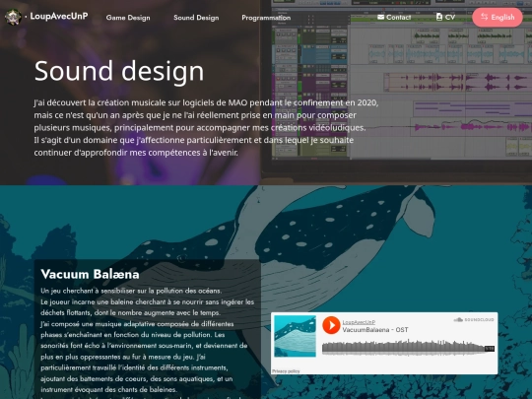Click the track duration label on the waveform

click(x=490, y=349)
